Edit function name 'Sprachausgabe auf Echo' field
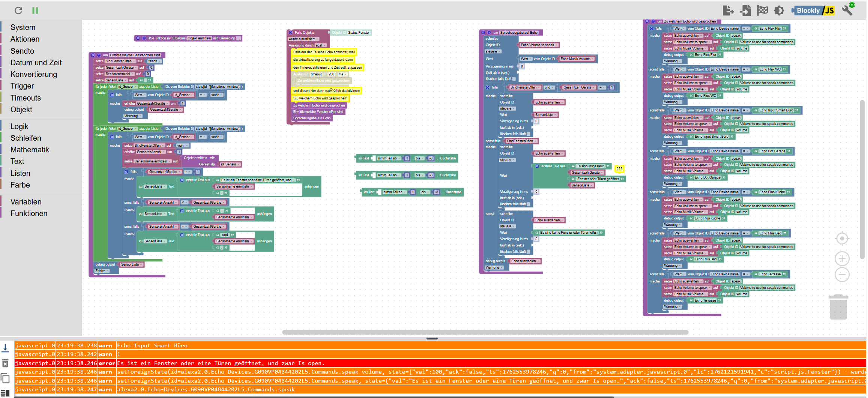 click(x=519, y=33)
